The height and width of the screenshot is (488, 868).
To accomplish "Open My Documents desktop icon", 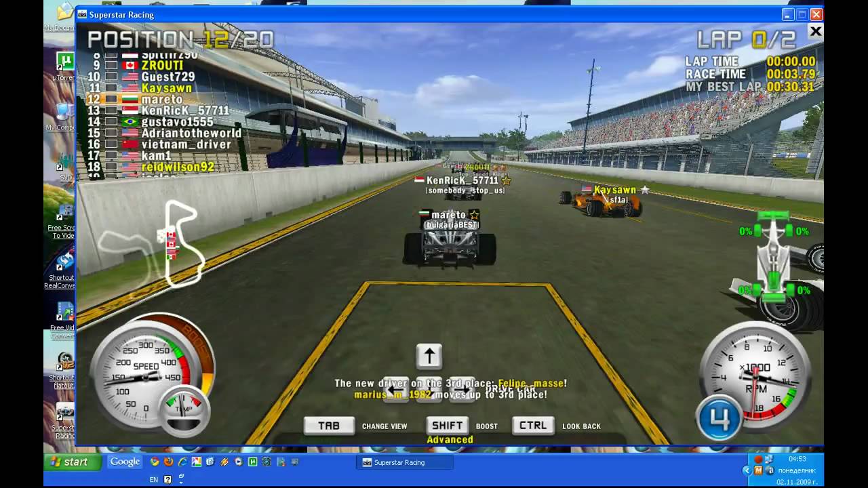I will click(x=60, y=17).
